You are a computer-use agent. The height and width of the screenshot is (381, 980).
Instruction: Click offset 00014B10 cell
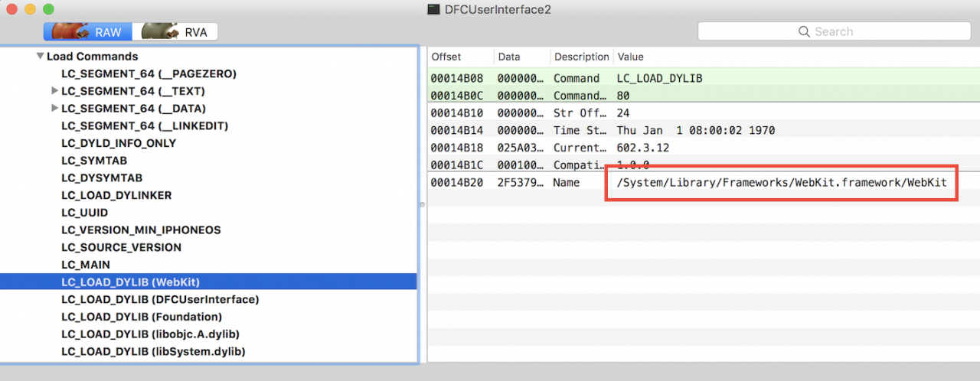pos(456,113)
